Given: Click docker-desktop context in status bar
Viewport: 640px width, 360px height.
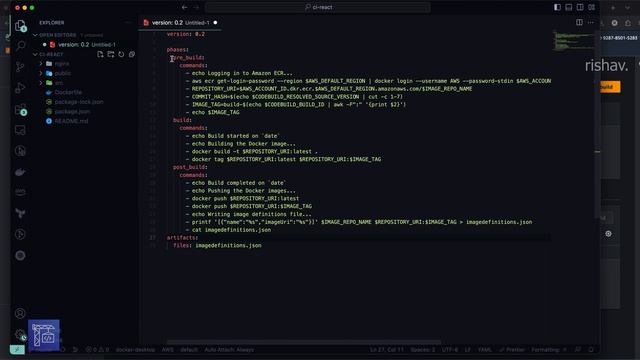Looking at the screenshot, I should 135,349.
